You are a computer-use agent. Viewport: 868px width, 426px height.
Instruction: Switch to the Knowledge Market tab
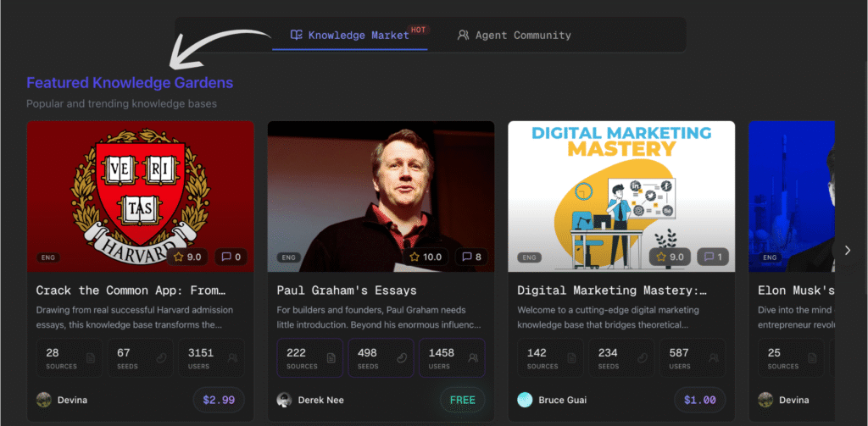[x=349, y=36]
